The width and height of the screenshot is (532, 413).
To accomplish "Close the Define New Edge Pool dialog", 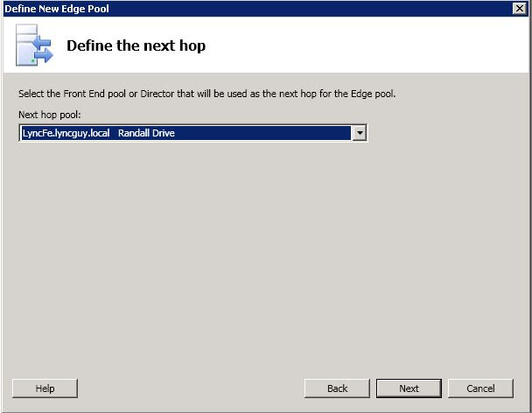I will point(520,8).
